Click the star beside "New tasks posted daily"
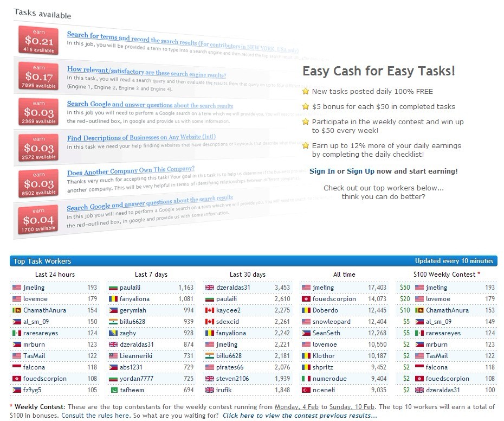 coord(306,92)
